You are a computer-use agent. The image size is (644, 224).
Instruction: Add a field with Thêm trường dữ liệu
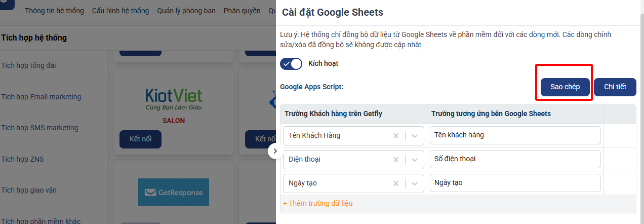tap(318, 203)
